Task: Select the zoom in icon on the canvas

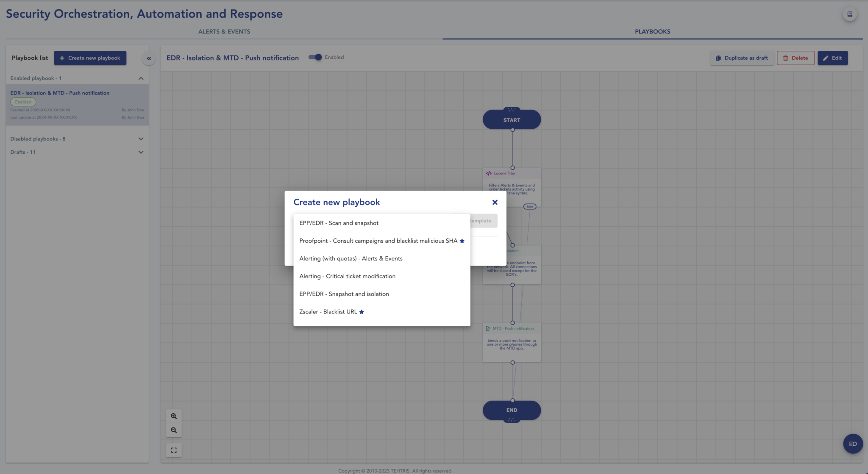Action: pyautogui.click(x=174, y=416)
